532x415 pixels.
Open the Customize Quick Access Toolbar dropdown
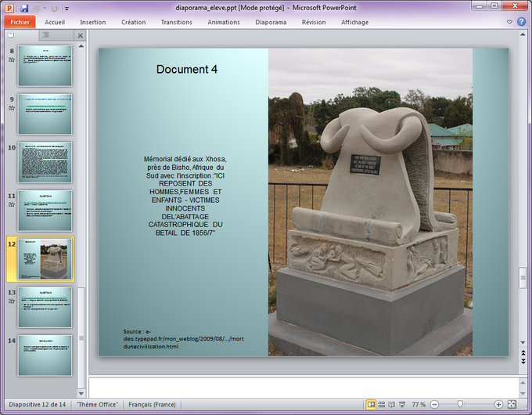(66, 9)
